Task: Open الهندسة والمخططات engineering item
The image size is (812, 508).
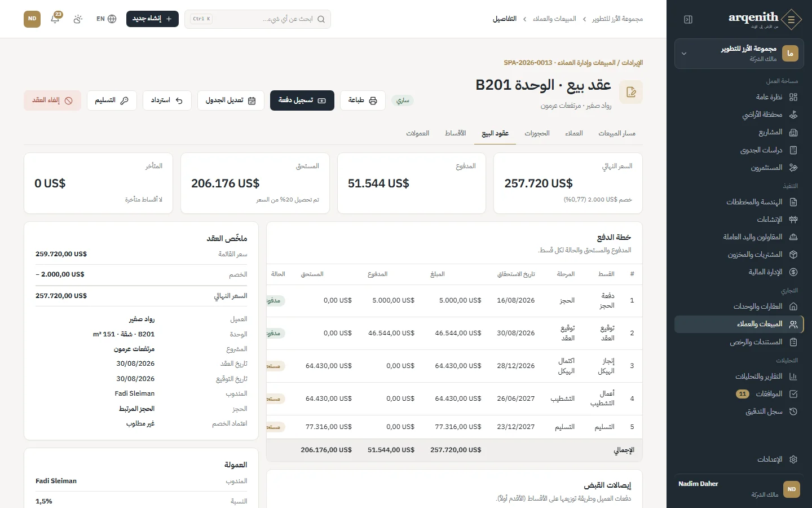Action: [739, 202]
